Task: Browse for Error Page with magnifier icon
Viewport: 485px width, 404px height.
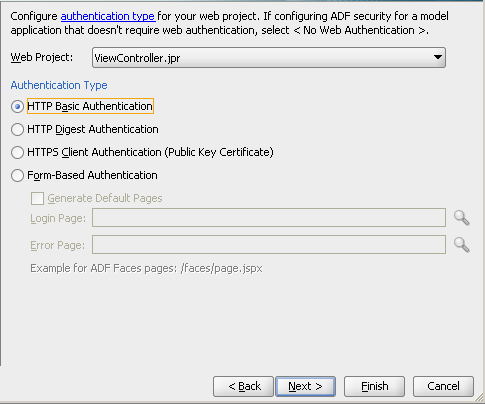Action: [x=462, y=245]
